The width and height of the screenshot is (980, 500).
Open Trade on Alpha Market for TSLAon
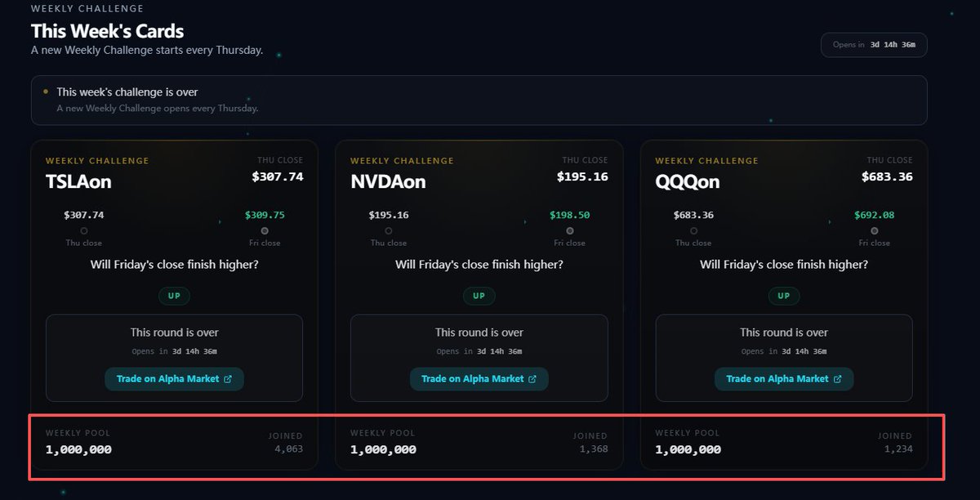[174, 379]
